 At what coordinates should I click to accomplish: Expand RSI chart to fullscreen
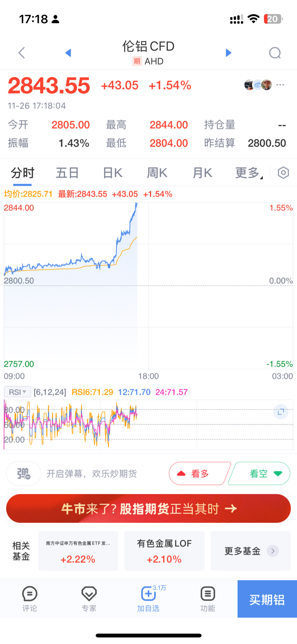click(x=281, y=412)
